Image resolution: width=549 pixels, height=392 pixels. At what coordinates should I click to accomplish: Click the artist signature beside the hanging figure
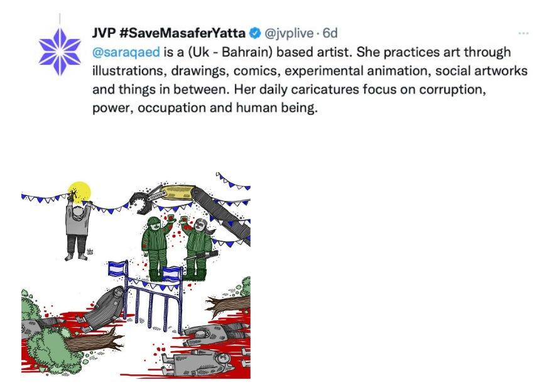(90, 251)
